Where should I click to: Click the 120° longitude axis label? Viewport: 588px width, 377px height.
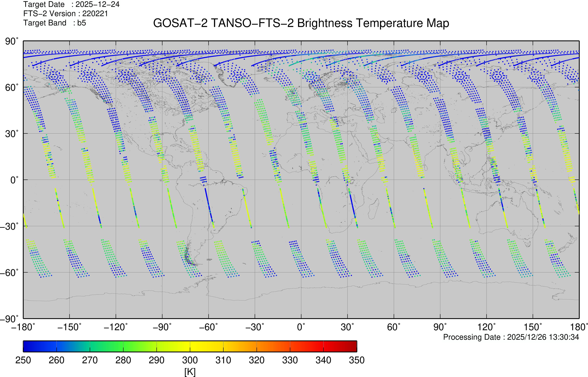(x=486, y=327)
